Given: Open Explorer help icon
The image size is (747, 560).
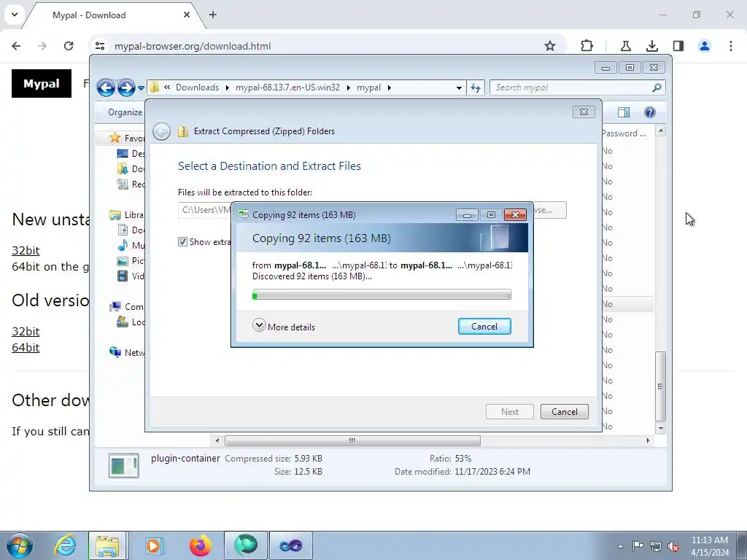Looking at the screenshot, I should coord(650,112).
